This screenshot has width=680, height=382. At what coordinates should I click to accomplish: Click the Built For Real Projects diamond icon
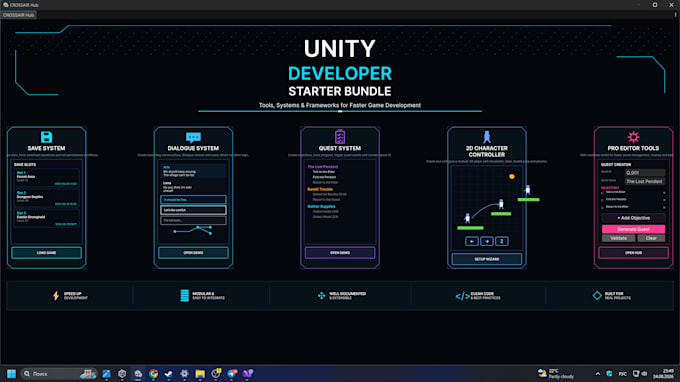597,295
